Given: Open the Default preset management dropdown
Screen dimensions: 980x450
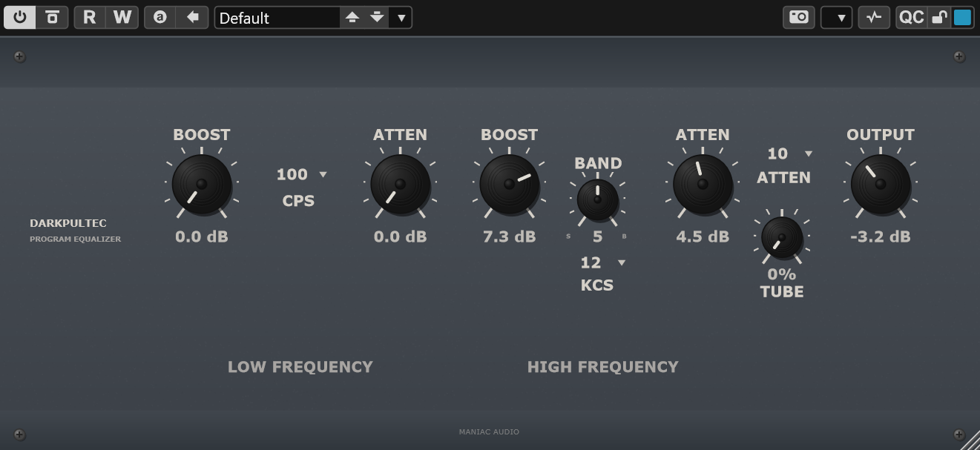Looking at the screenshot, I should 401,17.
